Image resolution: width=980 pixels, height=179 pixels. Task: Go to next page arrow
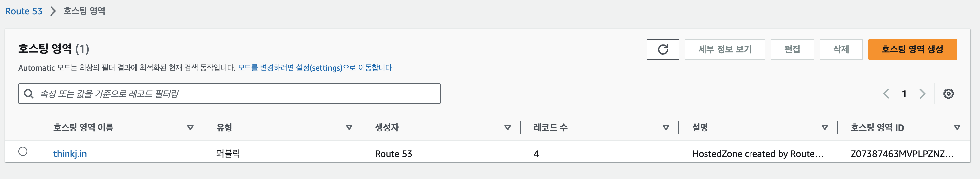(x=922, y=94)
